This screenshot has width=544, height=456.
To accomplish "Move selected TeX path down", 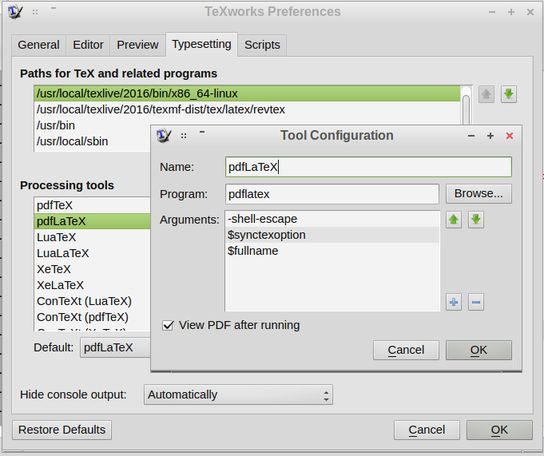I will tap(509, 94).
